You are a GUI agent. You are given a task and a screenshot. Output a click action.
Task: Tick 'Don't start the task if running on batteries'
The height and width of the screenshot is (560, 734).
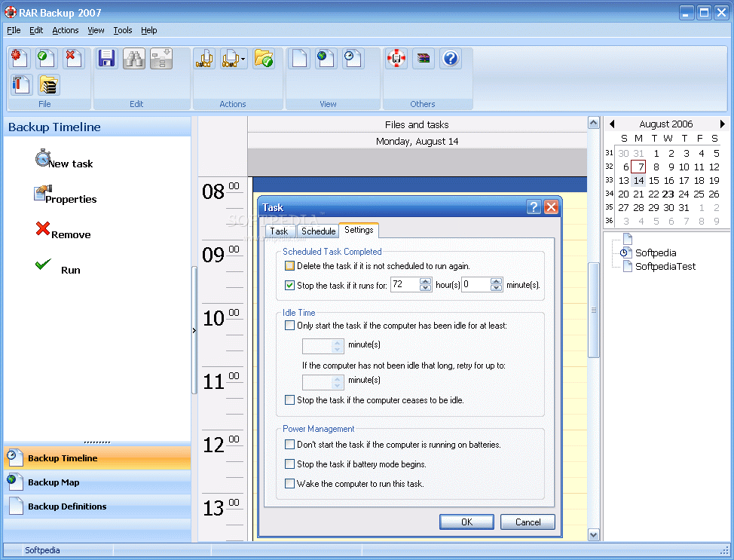[x=290, y=445]
